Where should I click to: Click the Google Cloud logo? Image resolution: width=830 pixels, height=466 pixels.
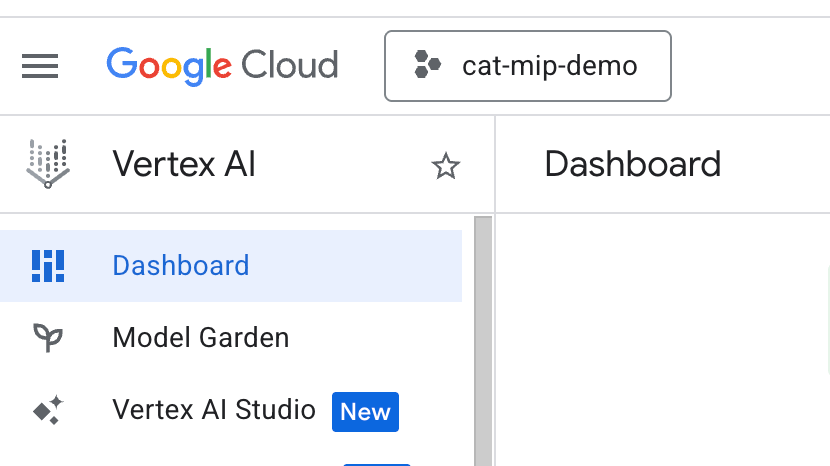[x=222, y=66]
